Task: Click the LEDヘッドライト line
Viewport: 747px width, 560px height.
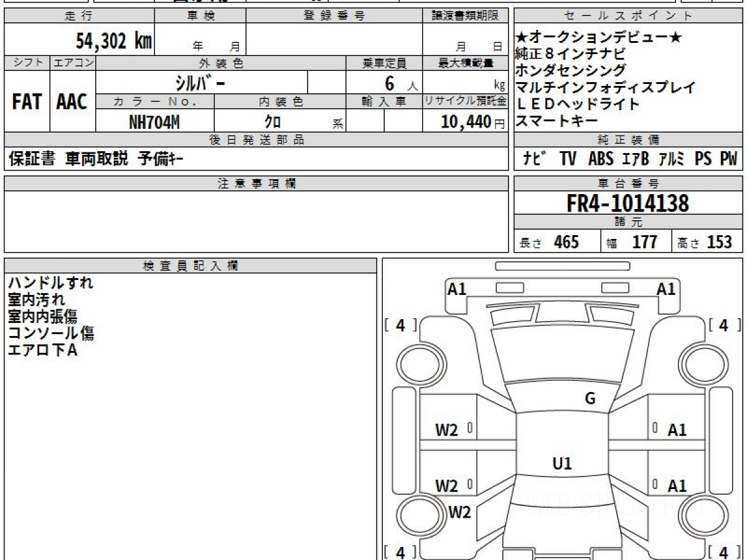Action: click(x=578, y=104)
